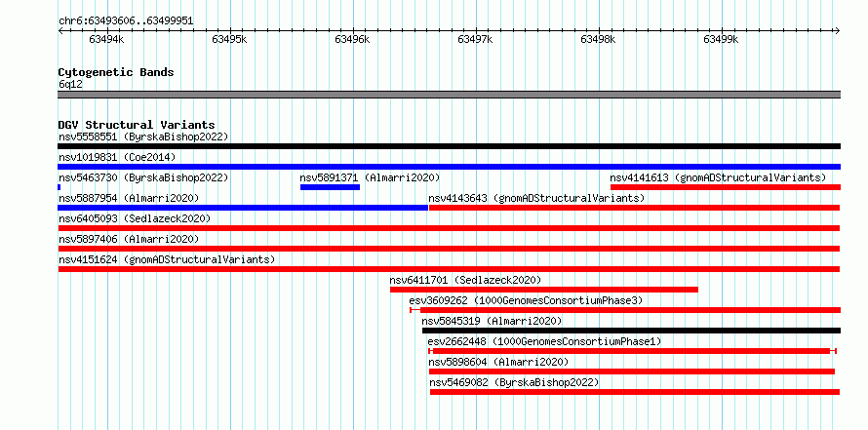The height and width of the screenshot is (430, 868).
Task: Click the gray 6q12 cytogenetic band bar
Action: click(x=449, y=95)
